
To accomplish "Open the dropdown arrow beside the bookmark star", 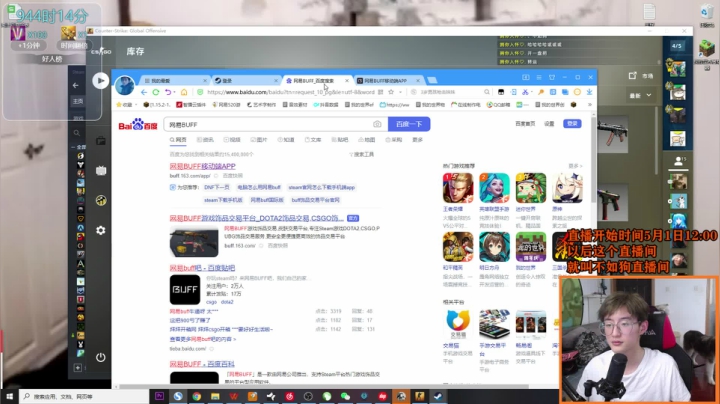I will pyautogui.click(x=400, y=92).
